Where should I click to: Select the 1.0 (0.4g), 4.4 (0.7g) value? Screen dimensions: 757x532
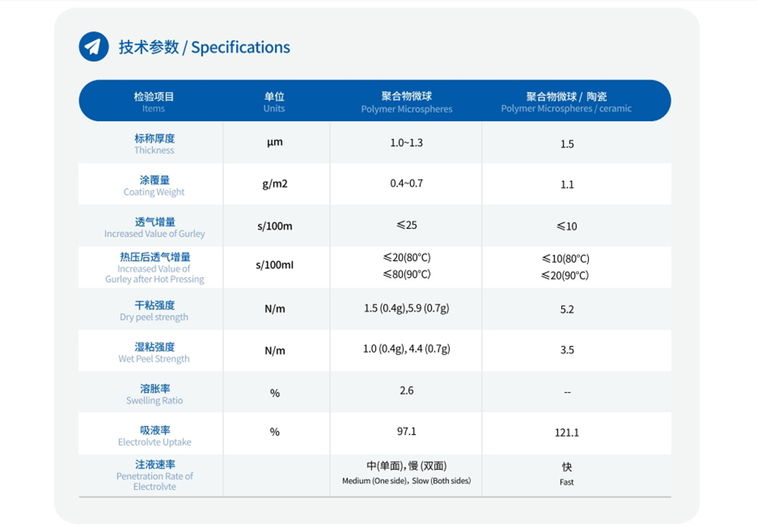[407, 349]
